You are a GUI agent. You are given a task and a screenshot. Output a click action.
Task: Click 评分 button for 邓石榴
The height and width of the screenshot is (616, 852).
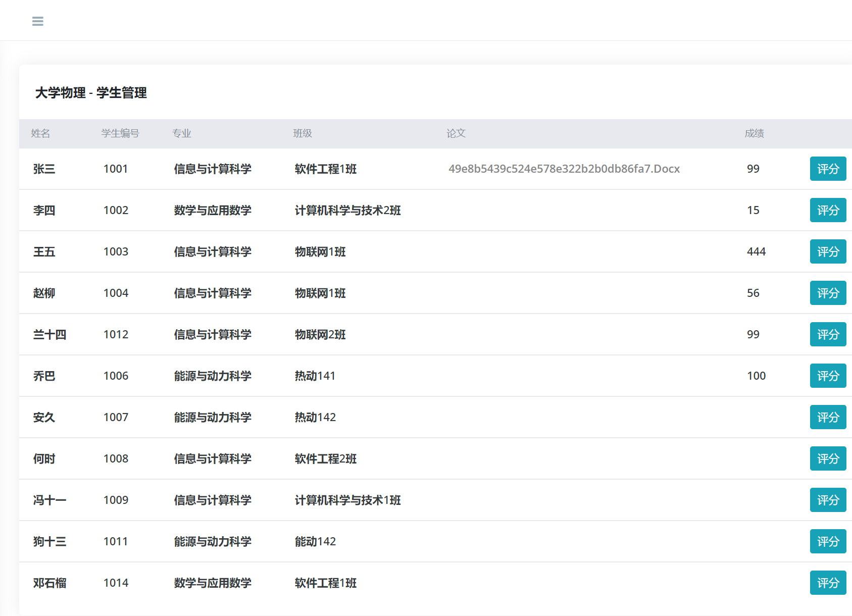pyautogui.click(x=828, y=583)
